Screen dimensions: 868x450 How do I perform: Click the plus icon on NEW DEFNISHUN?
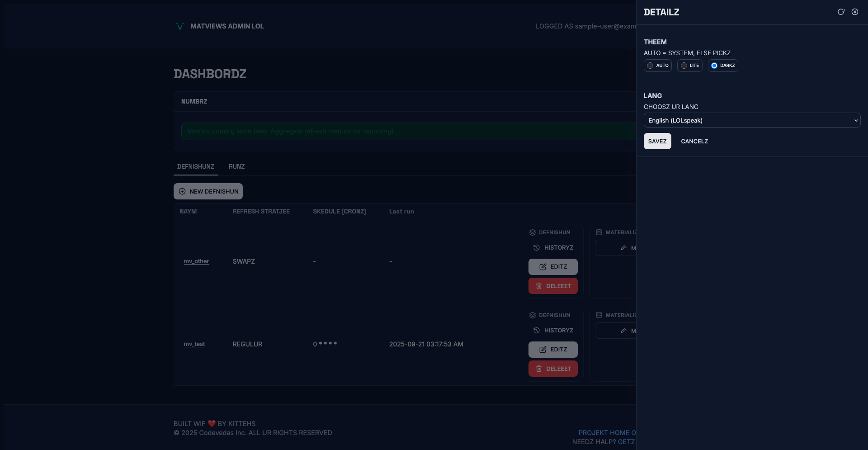tap(182, 191)
